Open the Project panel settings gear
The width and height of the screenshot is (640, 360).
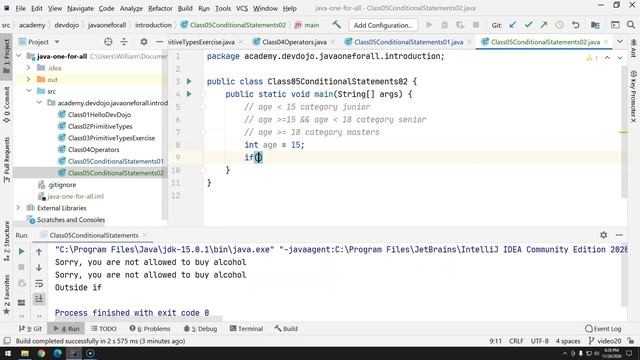144,42
